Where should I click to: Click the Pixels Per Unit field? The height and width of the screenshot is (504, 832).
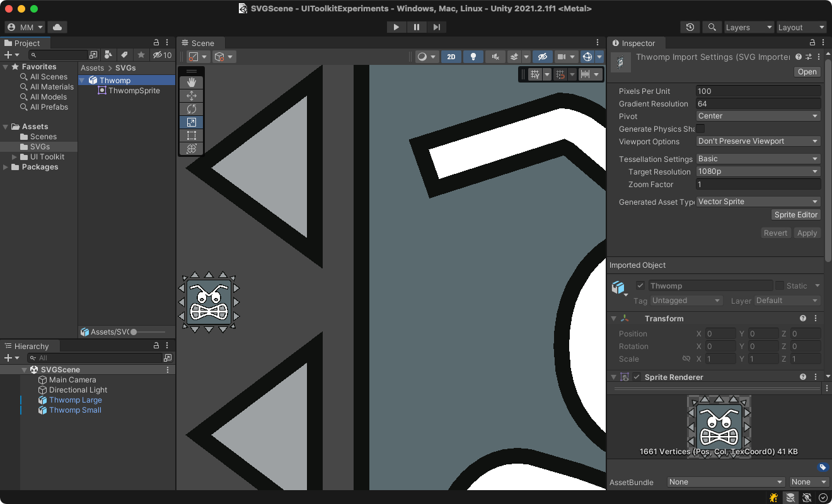(758, 91)
